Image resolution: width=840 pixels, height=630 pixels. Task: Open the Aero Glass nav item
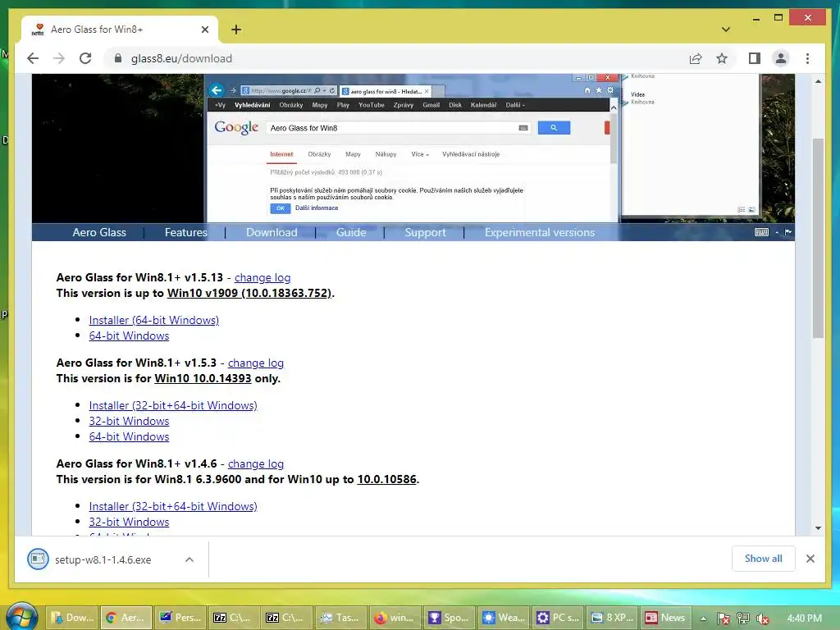click(x=99, y=232)
